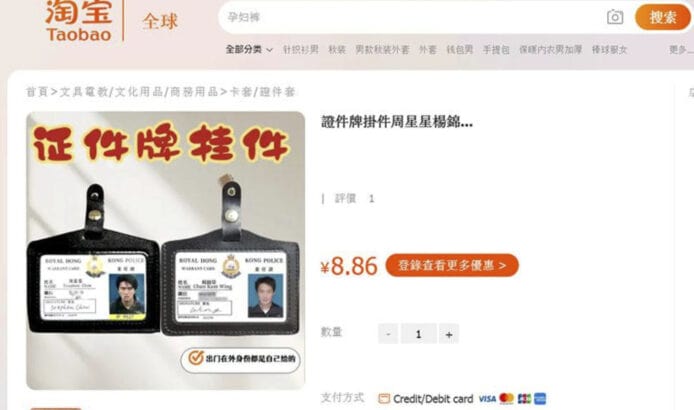The height and width of the screenshot is (410, 694).
Task: Click the American Express payment icon
Action: [x=540, y=398]
